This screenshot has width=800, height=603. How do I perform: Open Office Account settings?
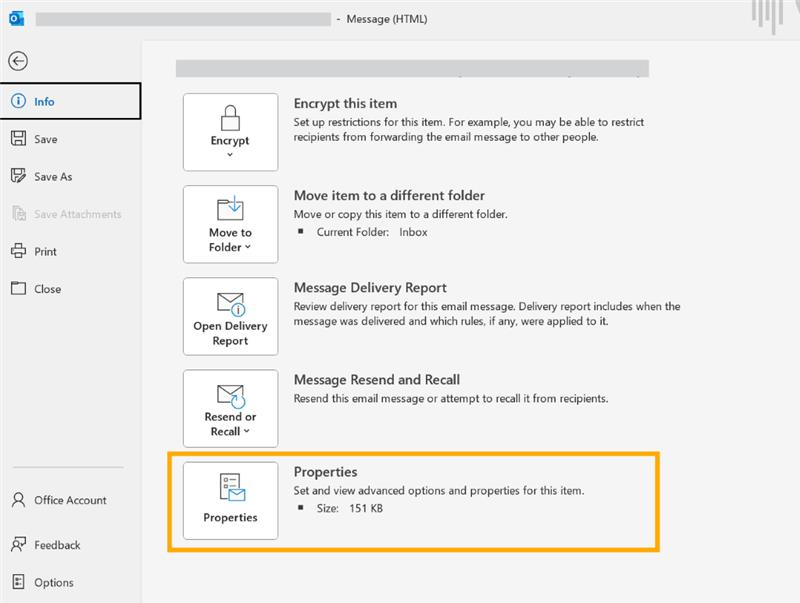[70, 500]
